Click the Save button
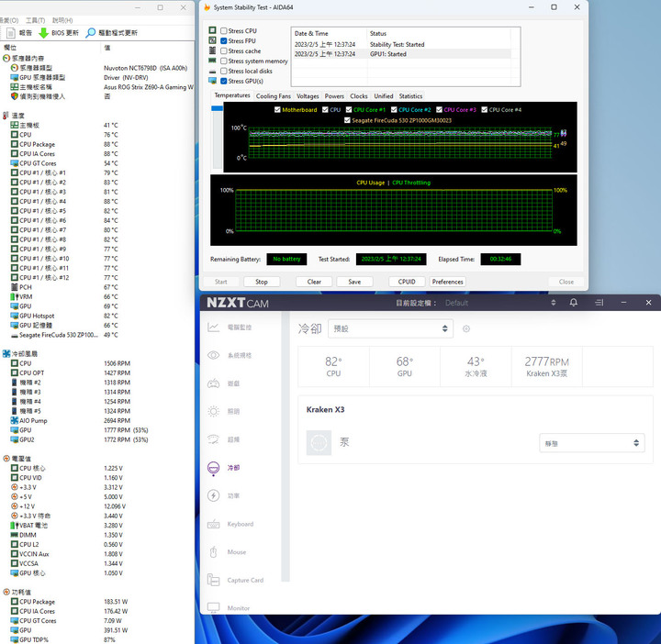This screenshot has height=644, width=661. (354, 282)
